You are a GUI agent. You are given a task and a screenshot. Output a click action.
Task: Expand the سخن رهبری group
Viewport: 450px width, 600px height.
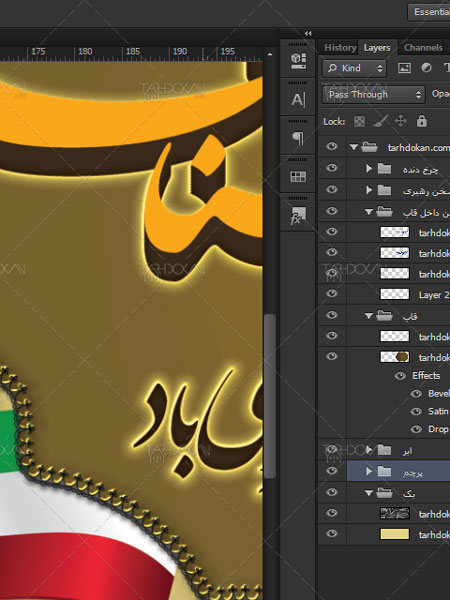pos(368,190)
